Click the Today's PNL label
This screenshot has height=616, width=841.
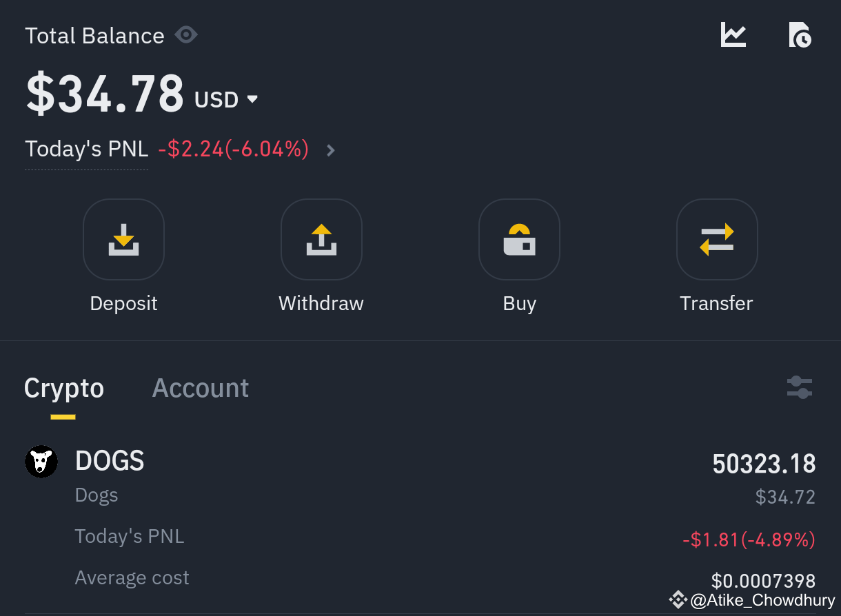click(87, 149)
